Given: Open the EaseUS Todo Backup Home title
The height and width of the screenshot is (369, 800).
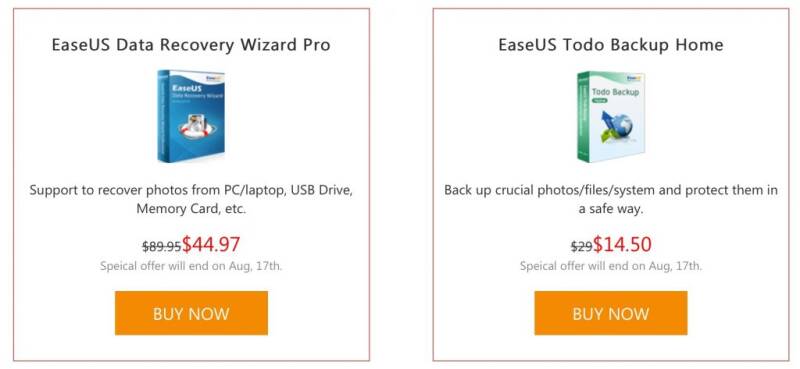Looking at the screenshot, I should [611, 44].
